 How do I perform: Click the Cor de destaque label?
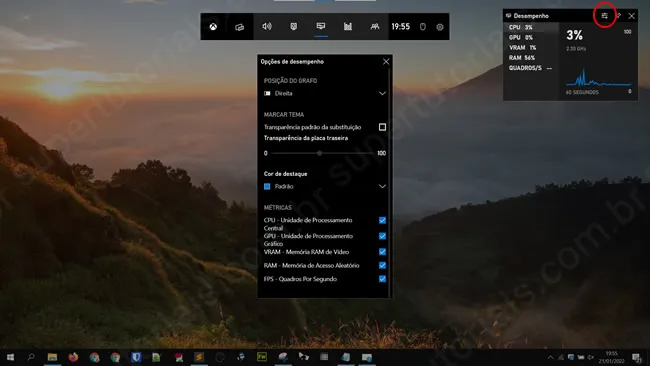(285, 174)
